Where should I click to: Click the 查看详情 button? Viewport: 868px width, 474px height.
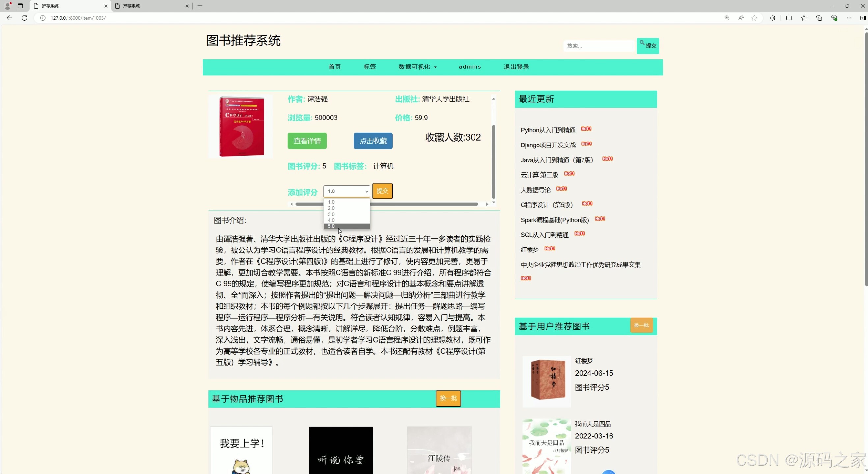(307, 141)
